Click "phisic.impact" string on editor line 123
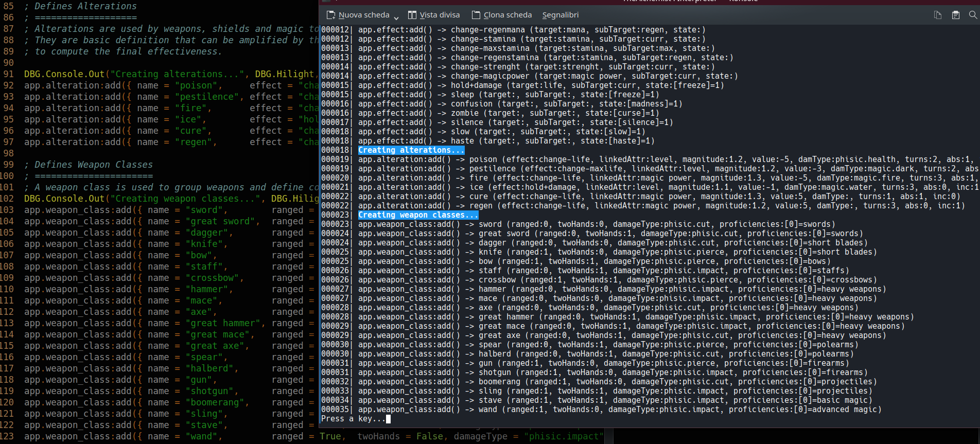 point(564,436)
